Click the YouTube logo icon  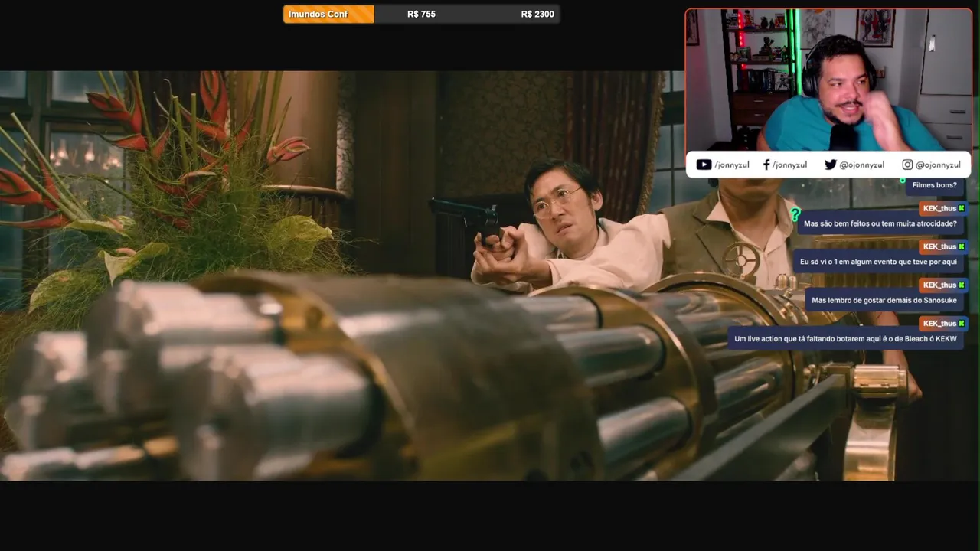(x=704, y=165)
